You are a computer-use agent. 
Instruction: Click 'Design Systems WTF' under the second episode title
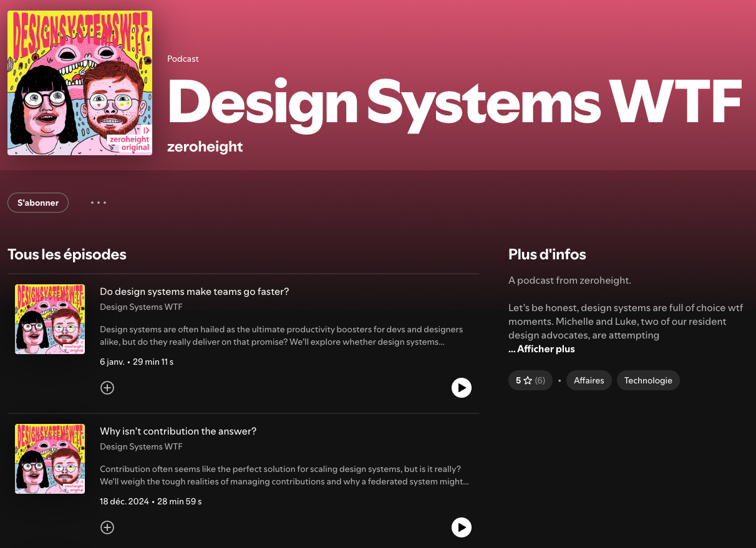tap(141, 447)
